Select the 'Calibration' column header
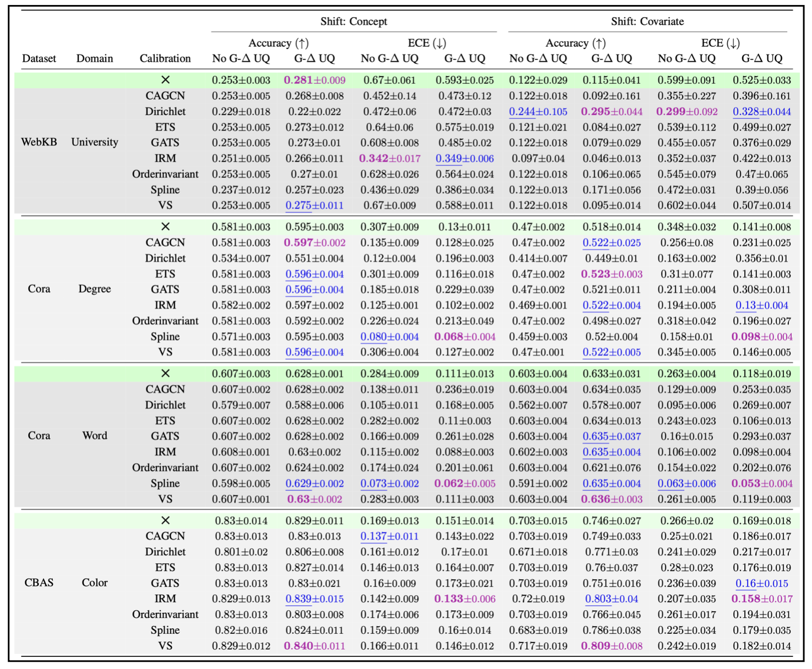 click(x=165, y=58)
